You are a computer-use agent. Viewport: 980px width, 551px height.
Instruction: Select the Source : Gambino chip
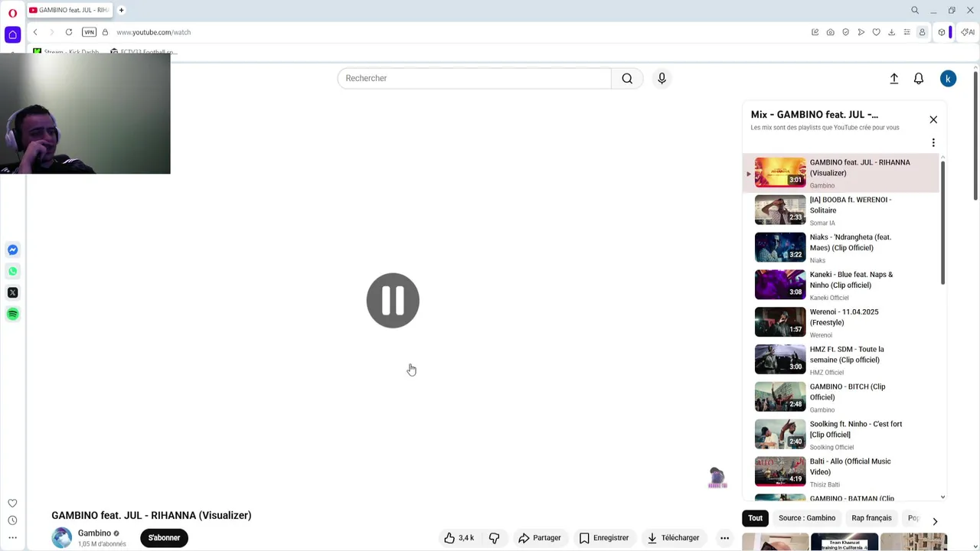(x=807, y=518)
